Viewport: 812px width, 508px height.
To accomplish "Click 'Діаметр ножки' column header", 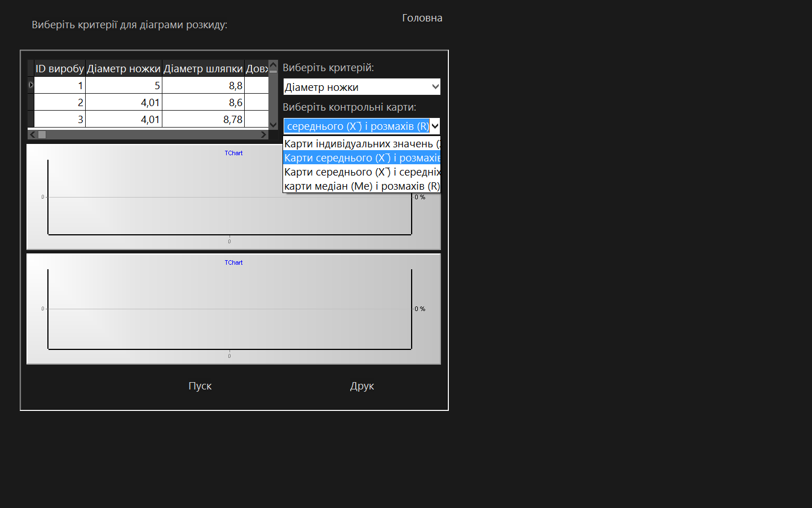I will pos(123,69).
